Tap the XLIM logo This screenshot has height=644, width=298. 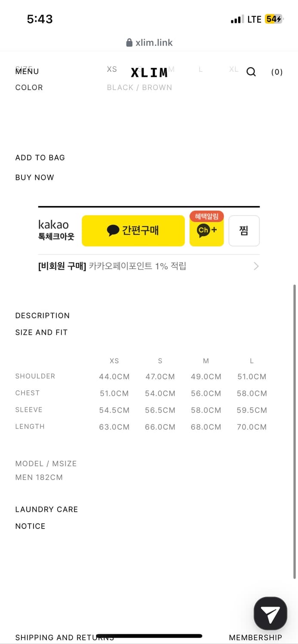150,72
